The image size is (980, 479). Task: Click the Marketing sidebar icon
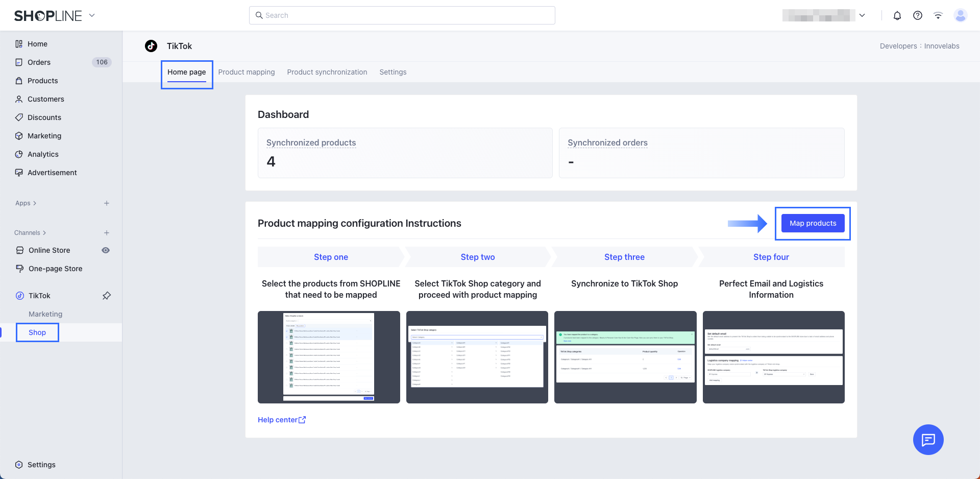click(19, 136)
